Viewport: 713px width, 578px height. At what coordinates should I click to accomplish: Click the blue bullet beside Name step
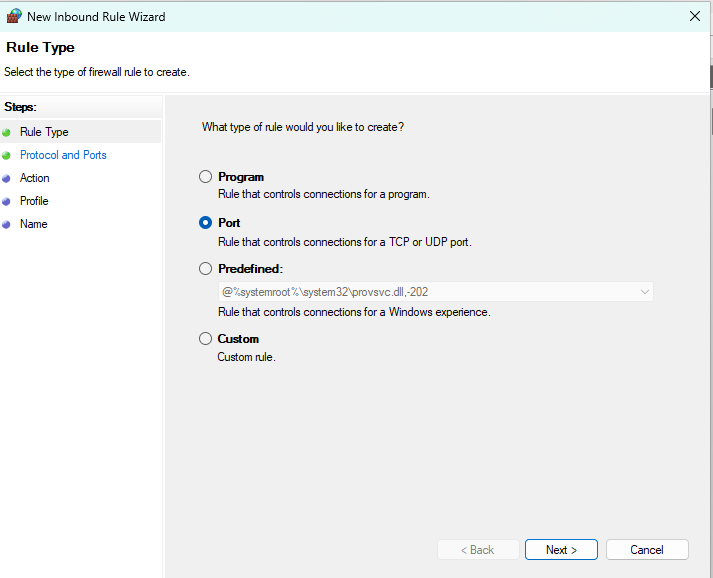6,224
